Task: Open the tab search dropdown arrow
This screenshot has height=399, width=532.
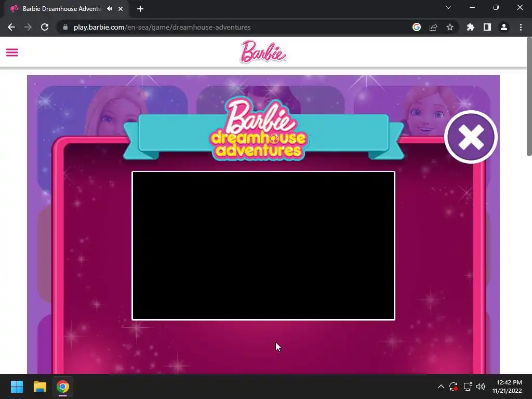Action: pos(448,7)
